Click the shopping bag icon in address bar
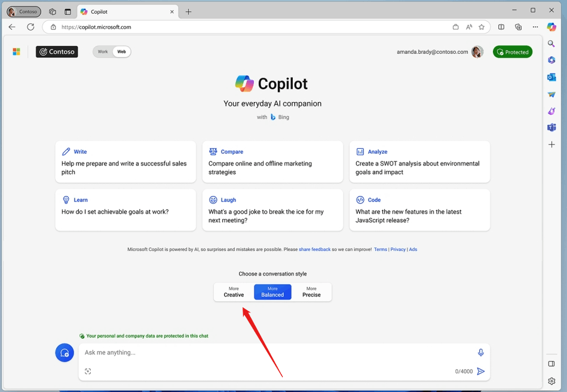This screenshot has width=567, height=392. coord(456,27)
